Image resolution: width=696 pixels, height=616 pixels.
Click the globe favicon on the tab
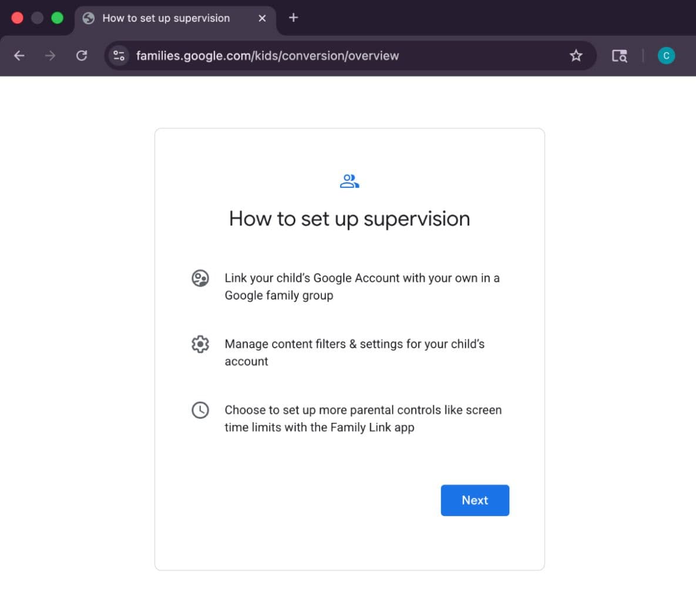[88, 18]
